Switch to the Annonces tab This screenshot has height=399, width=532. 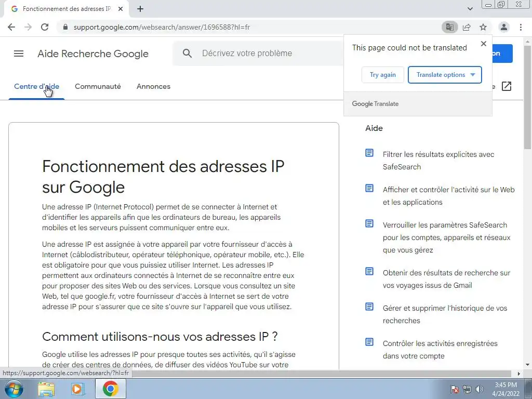point(153,86)
